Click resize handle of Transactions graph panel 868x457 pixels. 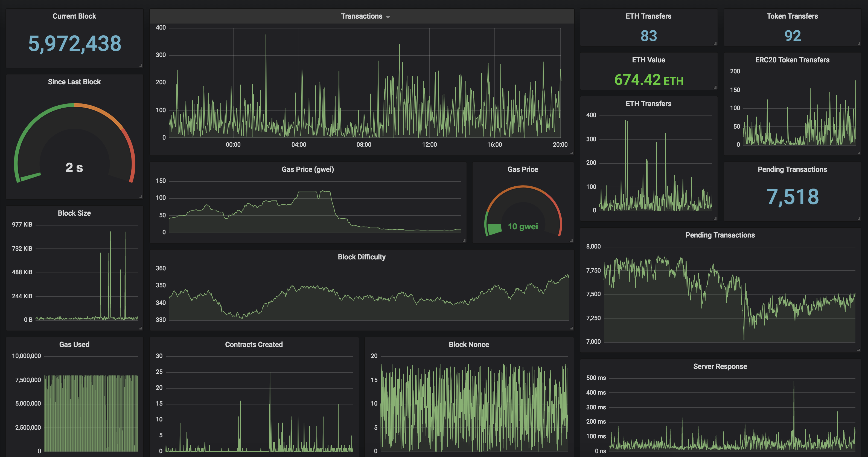(572, 153)
